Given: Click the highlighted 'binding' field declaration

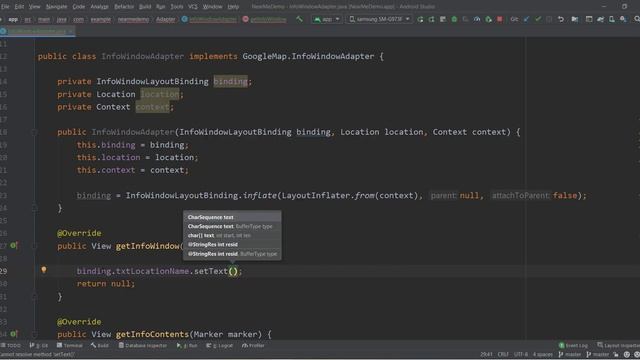Looking at the screenshot, I should 231,82.
